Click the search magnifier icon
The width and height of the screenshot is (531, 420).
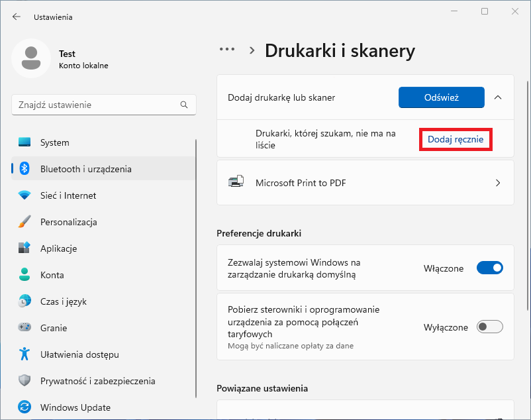(184, 105)
